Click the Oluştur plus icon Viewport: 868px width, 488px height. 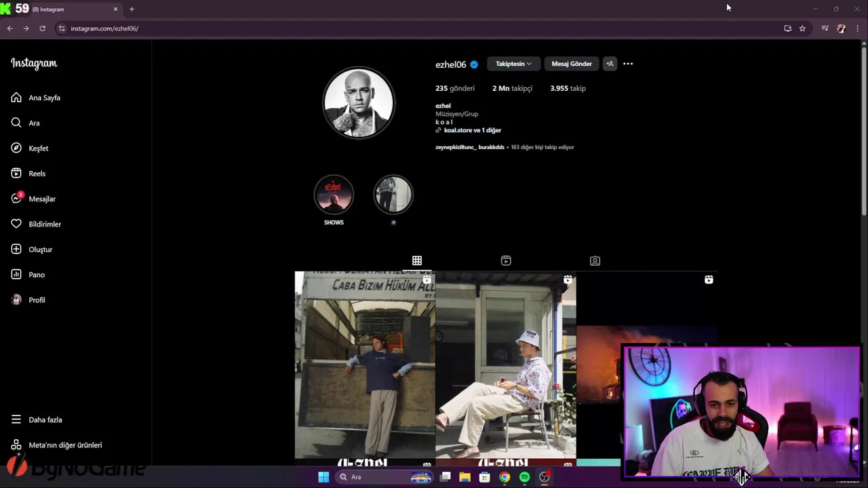(16, 249)
